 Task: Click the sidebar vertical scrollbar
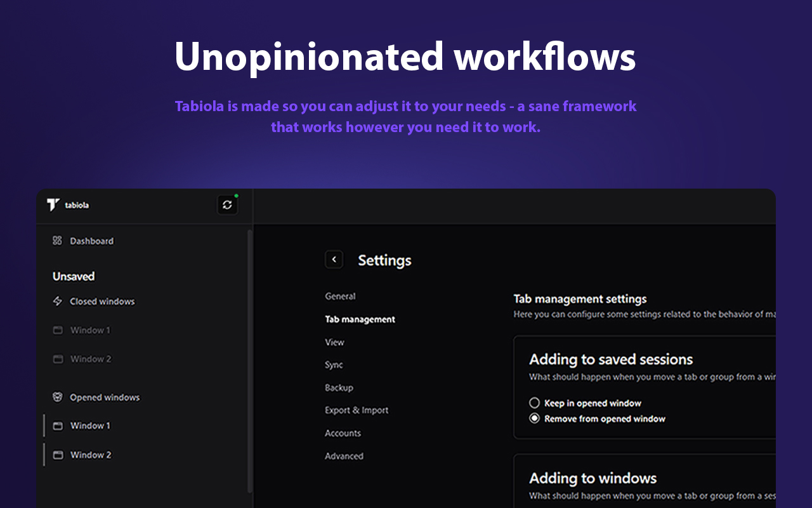[249, 361]
